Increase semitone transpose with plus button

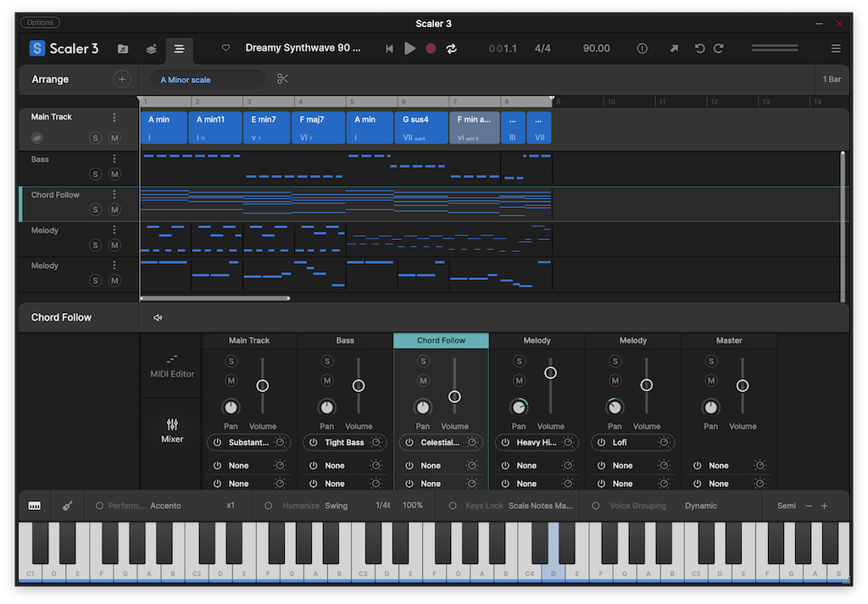824,506
